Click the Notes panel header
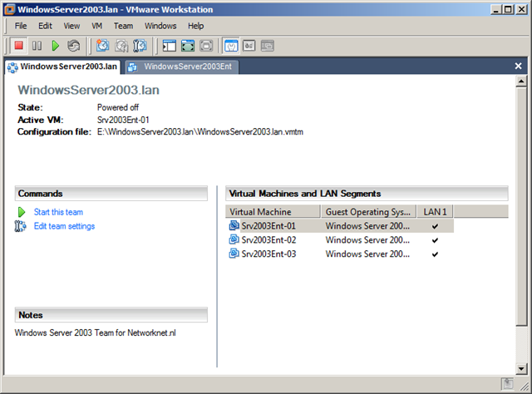 pos(111,315)
